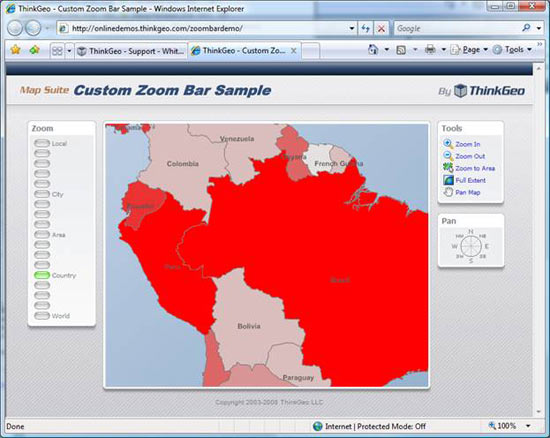
Task: Pan northwest using compass NW
Action: (460, 236)
